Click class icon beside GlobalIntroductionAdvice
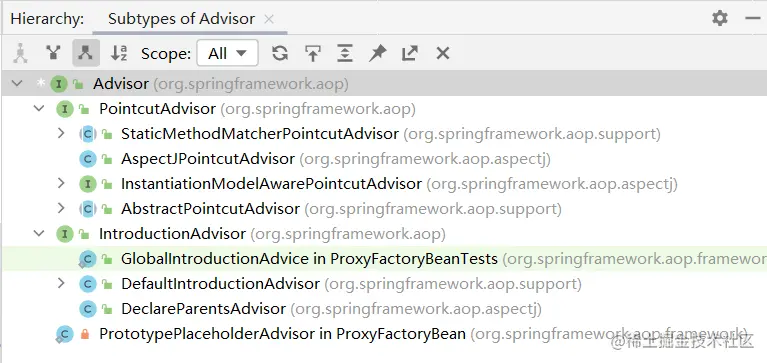This screenshot has height=363, width=767. 88,259
